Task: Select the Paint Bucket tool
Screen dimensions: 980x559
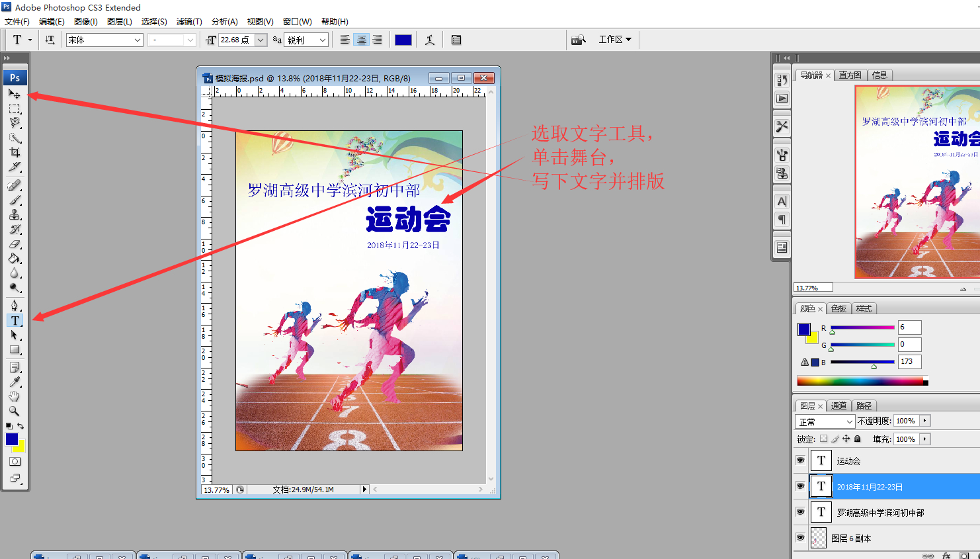Action: tap(15, 258)
